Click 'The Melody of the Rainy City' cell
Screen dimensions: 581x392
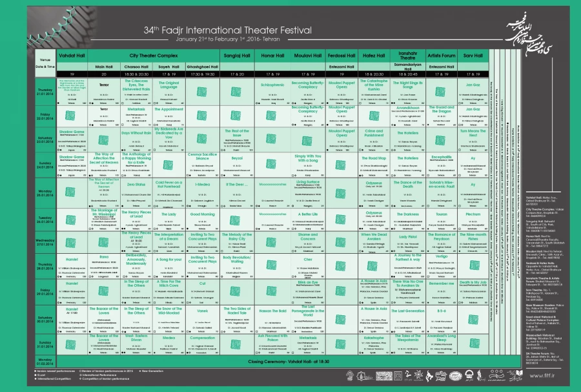tap(237, 242)
